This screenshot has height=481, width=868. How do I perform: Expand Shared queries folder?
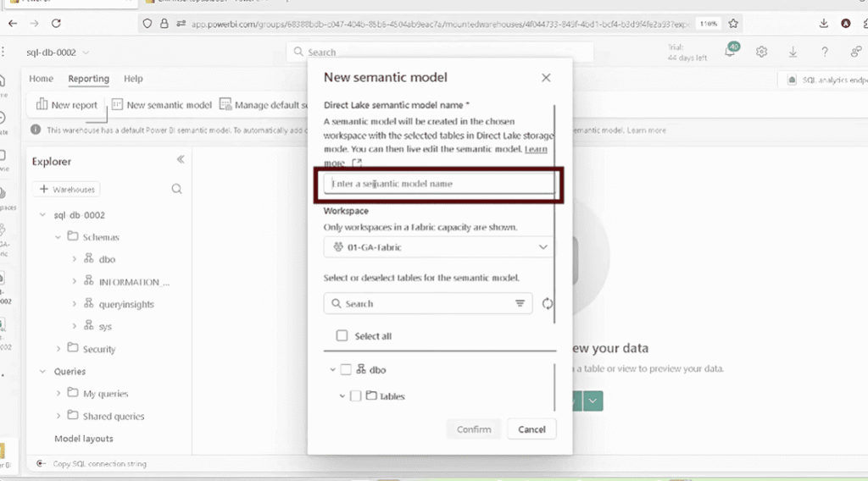[x=58, y=416]
